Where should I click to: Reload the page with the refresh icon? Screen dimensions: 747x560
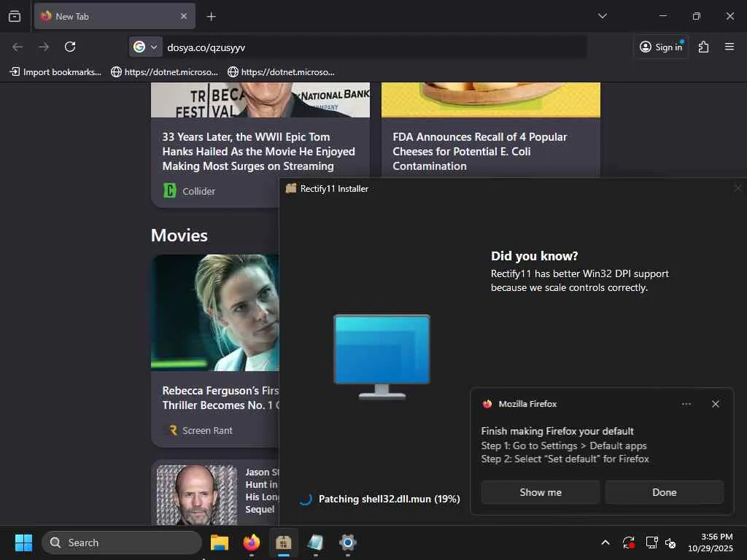(x=70, y=47)
